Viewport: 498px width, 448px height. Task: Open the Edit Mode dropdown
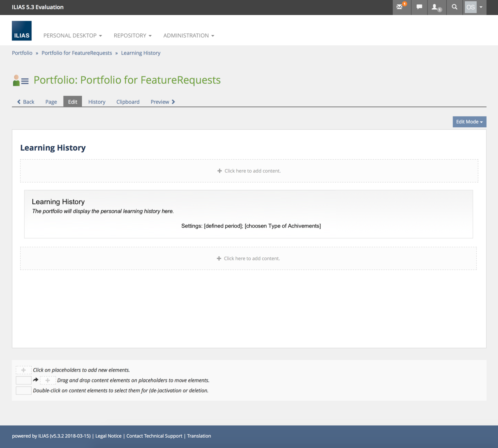pos(469,122)
